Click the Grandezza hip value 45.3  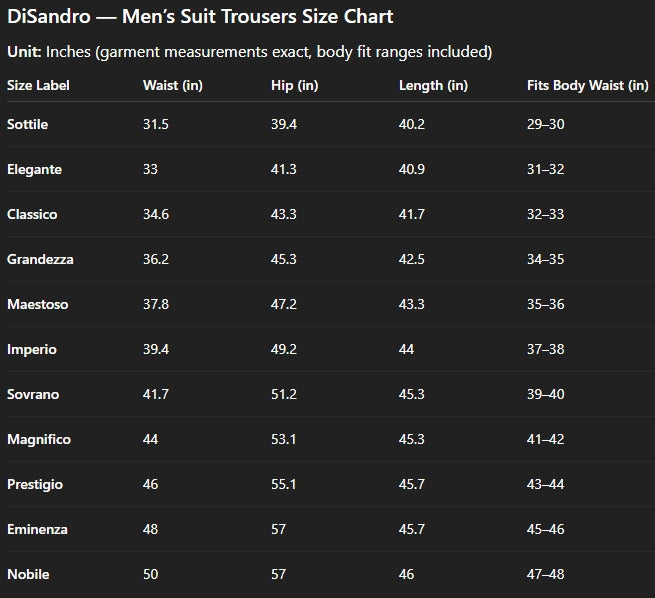tap(284, 259)
